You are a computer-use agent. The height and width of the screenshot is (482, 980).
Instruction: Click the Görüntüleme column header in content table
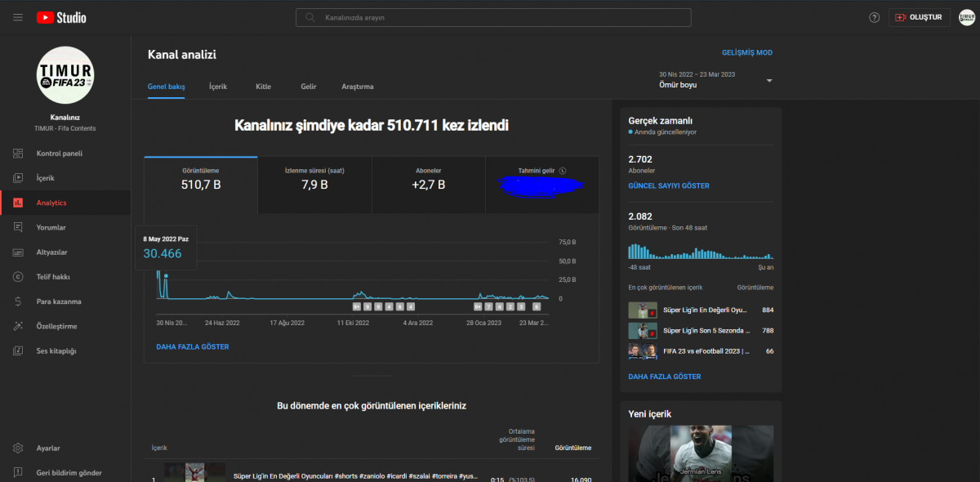(x=573, y=448)
